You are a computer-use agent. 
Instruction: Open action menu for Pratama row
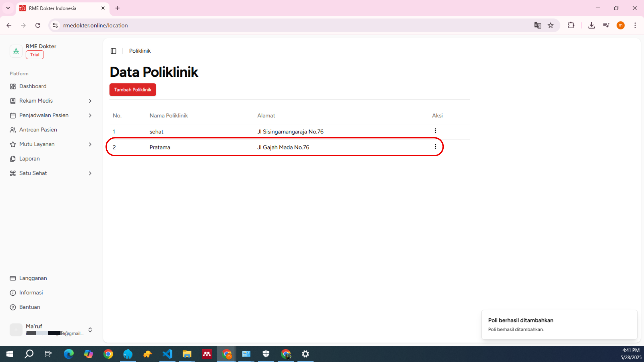click(x=435, y=147)
